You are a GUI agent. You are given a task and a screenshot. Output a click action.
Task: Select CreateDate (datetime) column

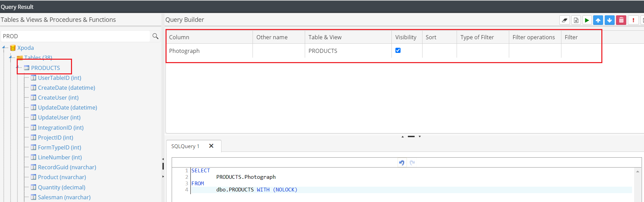tap(67, 88)
